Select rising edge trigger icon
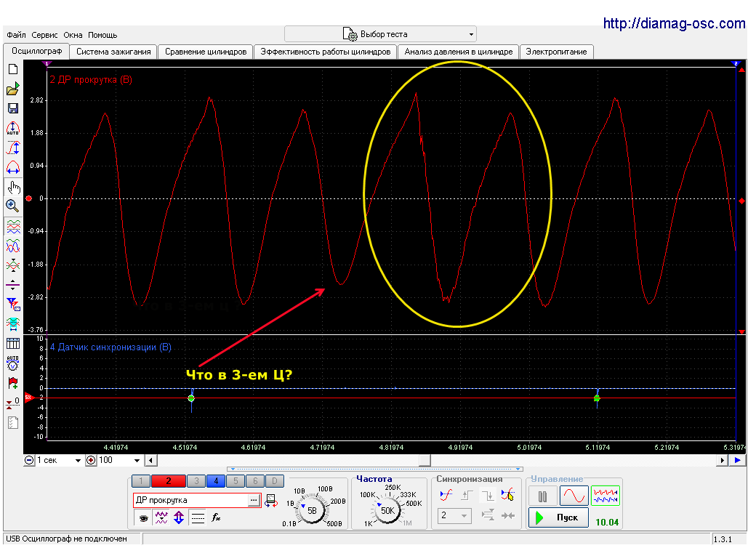756x548 pixels. 467,495
